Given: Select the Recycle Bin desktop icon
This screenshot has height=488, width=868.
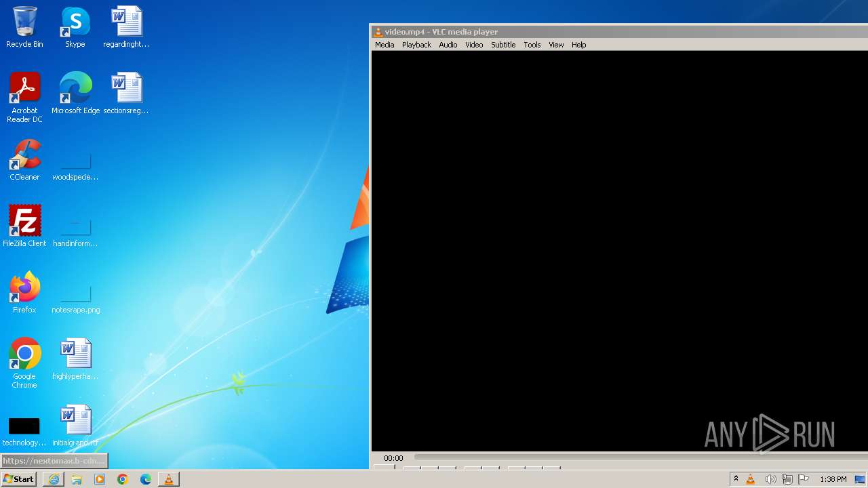Looking at the screenshot, I should (24, 27).
